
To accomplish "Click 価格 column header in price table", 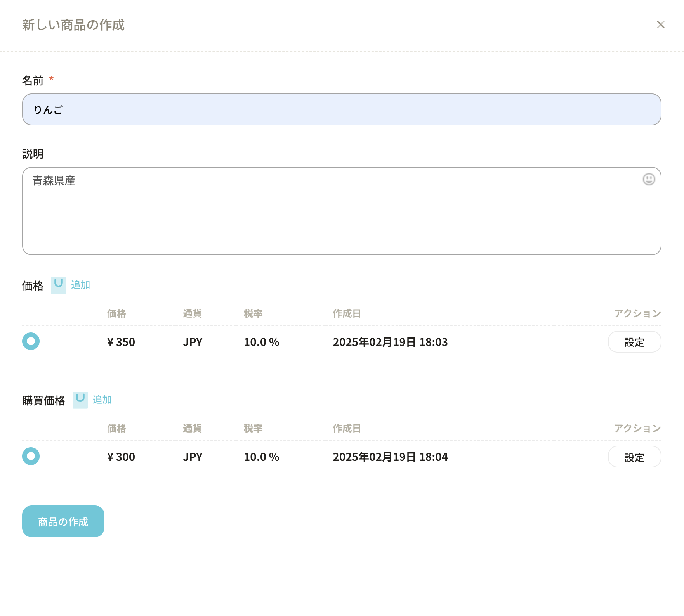I will tap(116, 313).
